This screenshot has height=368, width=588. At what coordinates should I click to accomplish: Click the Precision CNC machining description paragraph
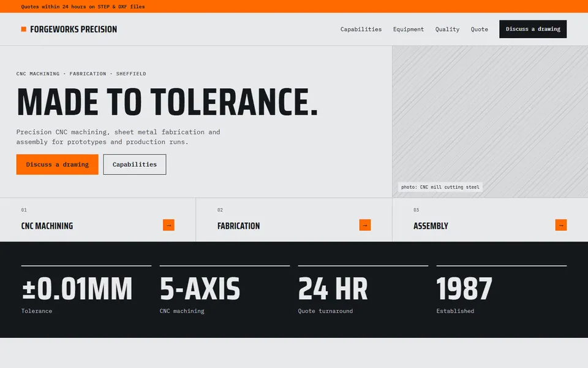point(118,137)
